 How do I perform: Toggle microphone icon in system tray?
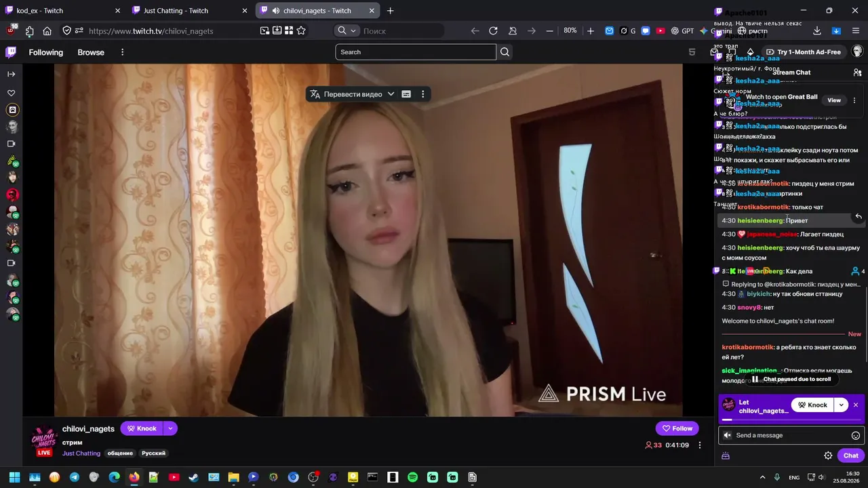coord(777,477)
